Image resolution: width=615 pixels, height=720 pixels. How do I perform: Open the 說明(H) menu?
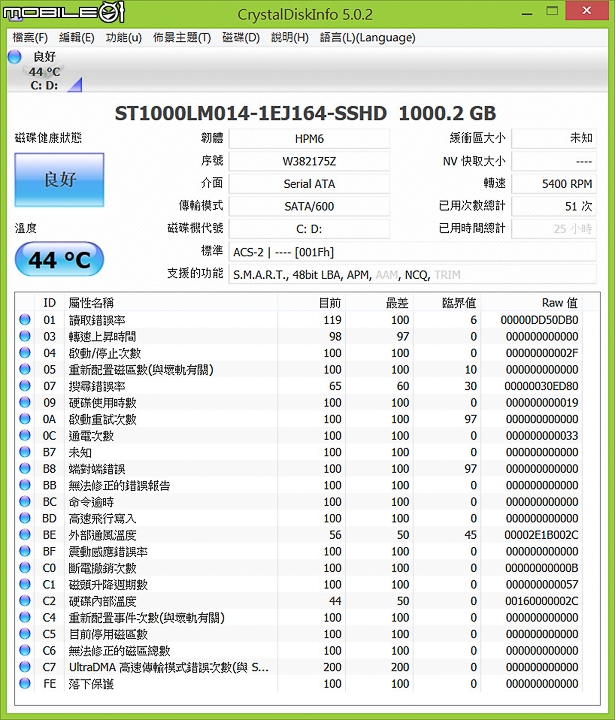tap(289, 37)
